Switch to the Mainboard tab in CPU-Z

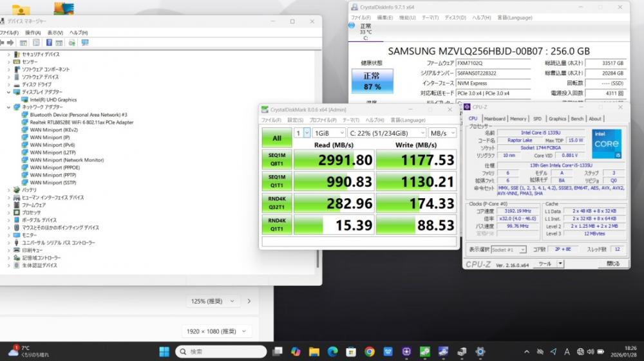point(495,118)
